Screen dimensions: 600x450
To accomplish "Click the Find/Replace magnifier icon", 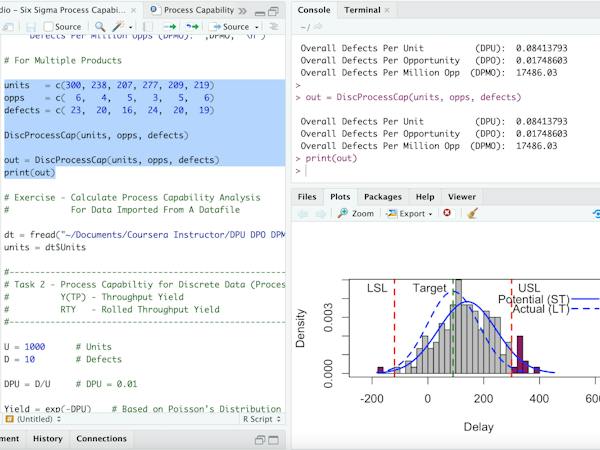I will 100,26.
